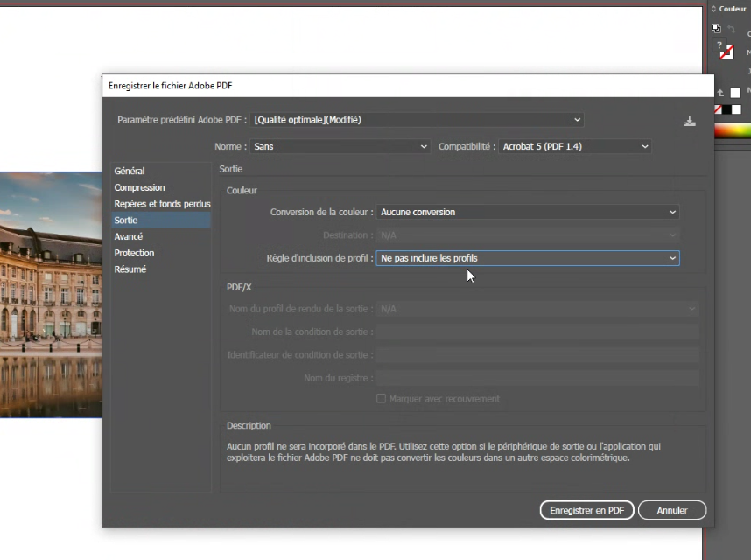Open the Paramètre prédéfini Adobe PDF dropdown

418,120
